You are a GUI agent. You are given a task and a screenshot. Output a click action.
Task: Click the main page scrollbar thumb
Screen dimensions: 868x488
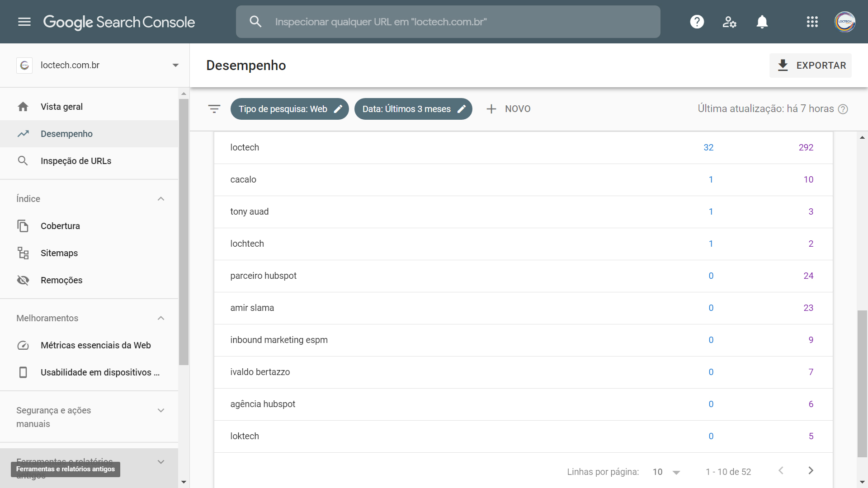pyautogui.click(x=863, y=384)
